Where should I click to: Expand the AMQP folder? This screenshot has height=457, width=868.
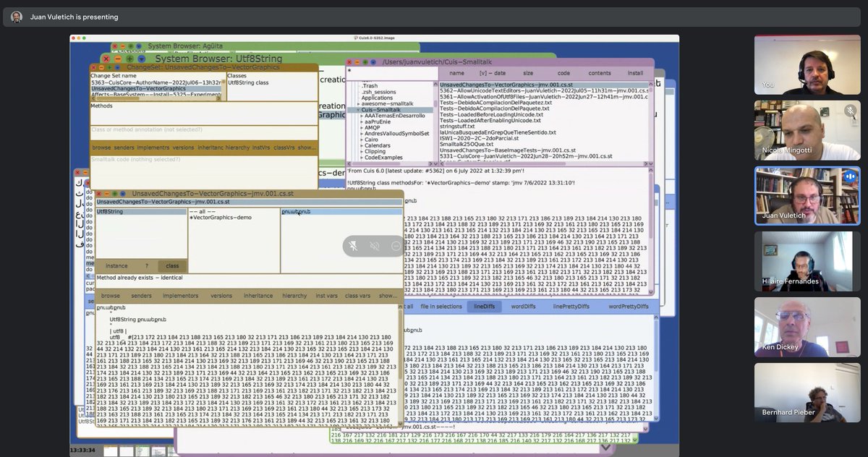pos(361,128)
